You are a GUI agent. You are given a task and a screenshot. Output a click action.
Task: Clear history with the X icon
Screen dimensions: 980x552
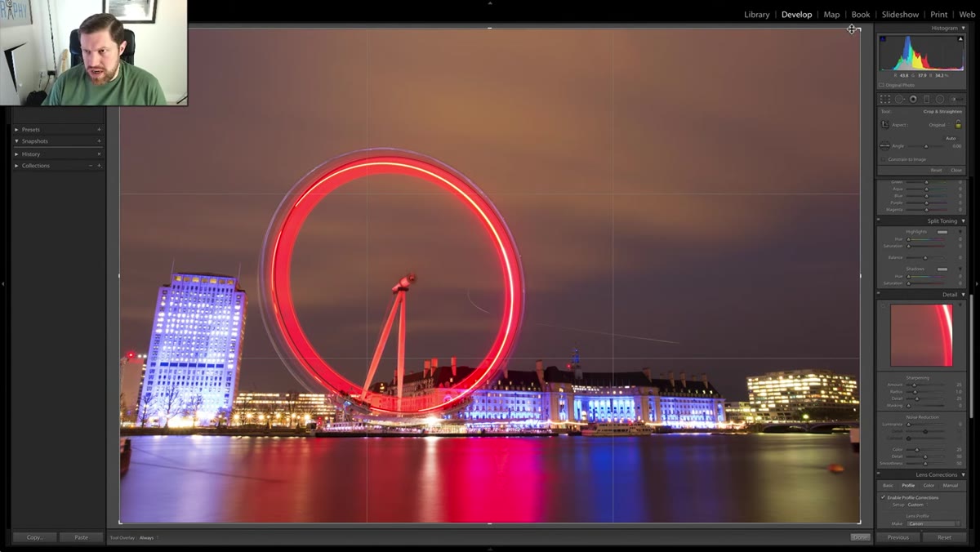pos(99,154)
